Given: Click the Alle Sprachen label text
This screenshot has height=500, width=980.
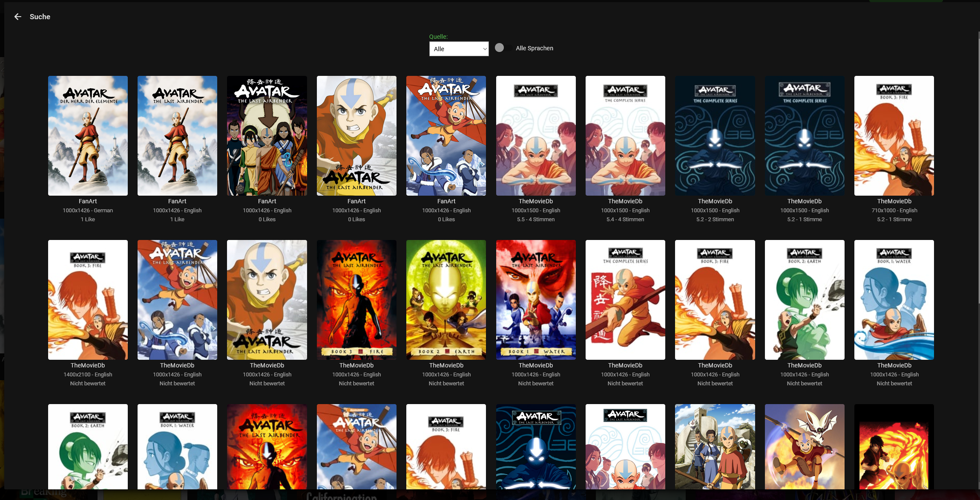Looking at the screenshot, I should click(x=535, y=48).
